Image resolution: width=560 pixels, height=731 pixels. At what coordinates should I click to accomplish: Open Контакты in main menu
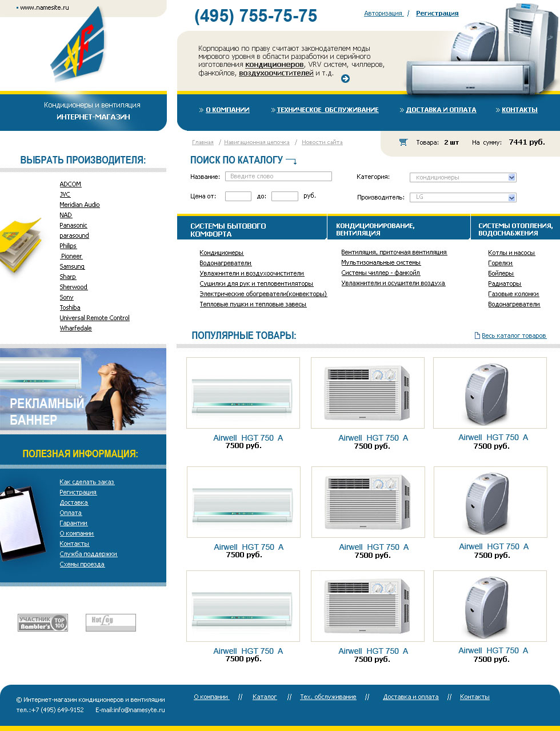point(519,110)
